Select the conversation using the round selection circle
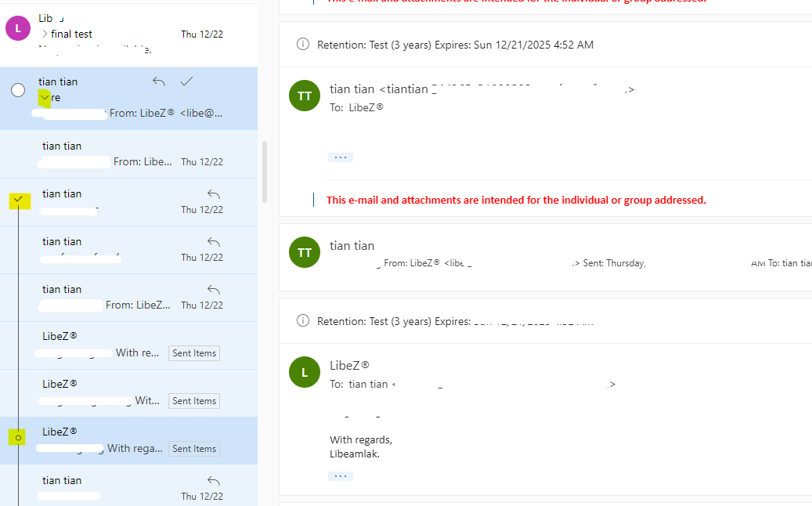 [18, 89]
